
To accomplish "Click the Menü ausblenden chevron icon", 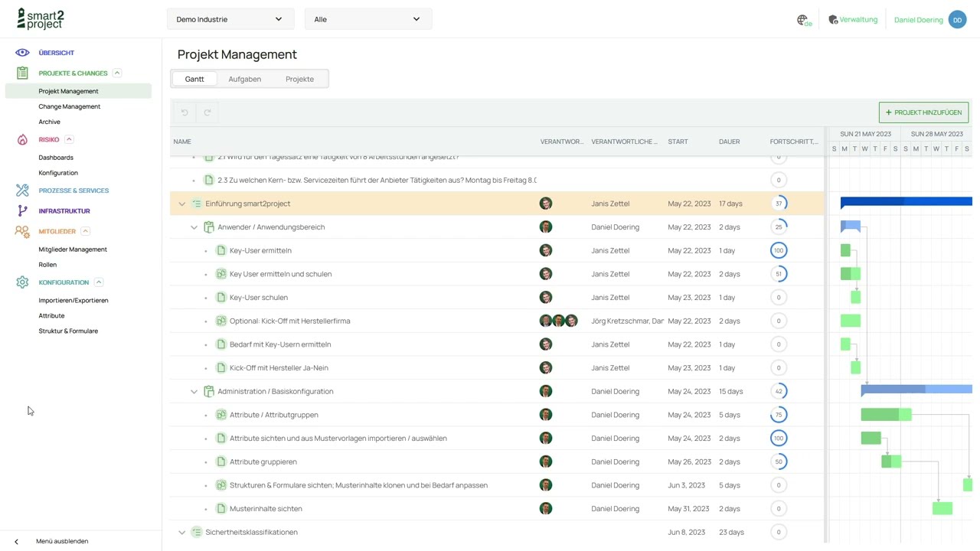I will pyautogui.click(x=16, y=542).
